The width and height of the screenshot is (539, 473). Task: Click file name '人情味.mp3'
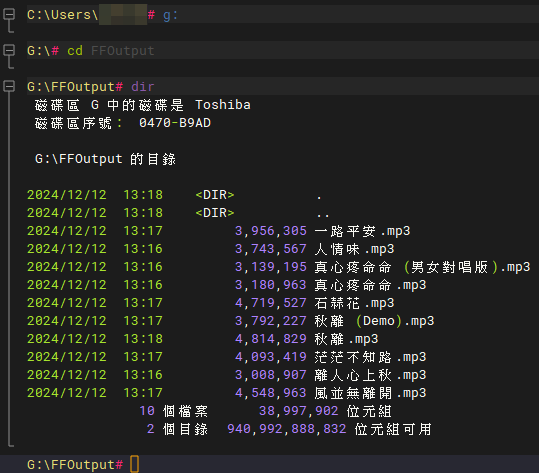click(x=354, y=249)
